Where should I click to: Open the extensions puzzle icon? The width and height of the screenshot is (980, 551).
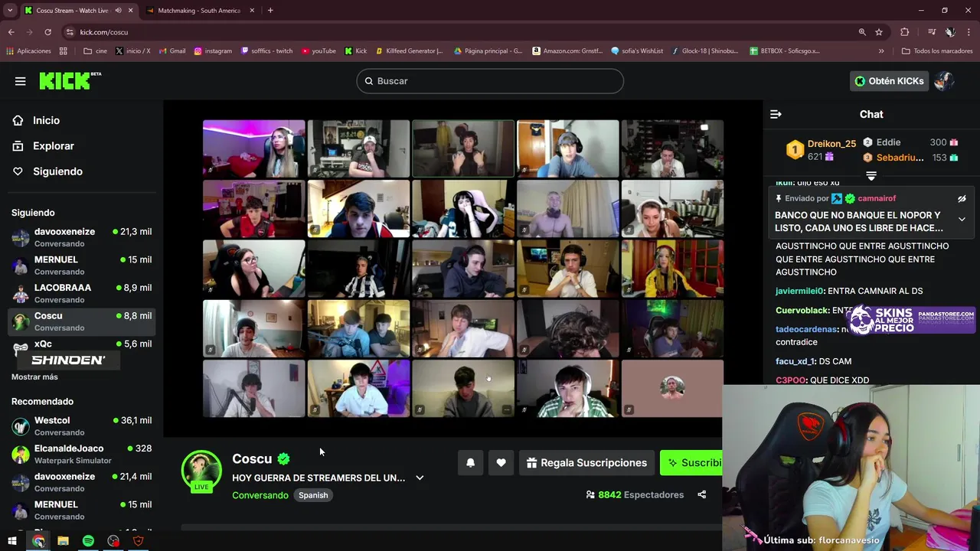point(905,32)
